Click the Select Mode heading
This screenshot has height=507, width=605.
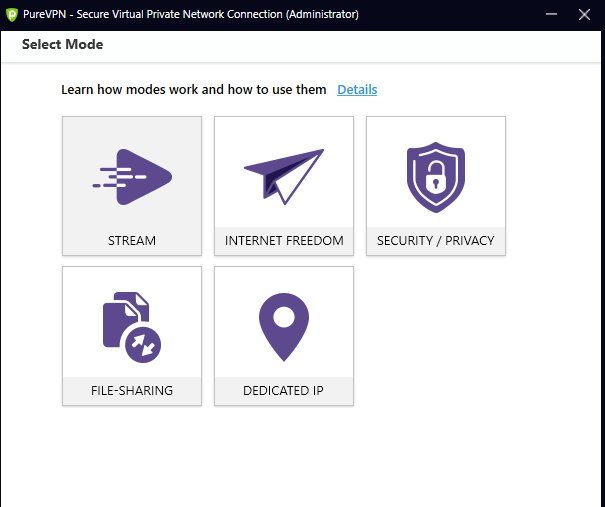point(63,44)
